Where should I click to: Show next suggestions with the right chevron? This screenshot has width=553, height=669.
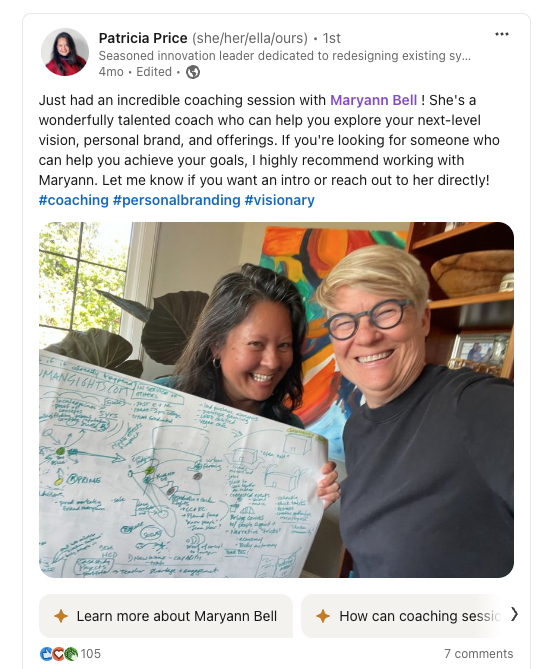(x=515, y=614)
